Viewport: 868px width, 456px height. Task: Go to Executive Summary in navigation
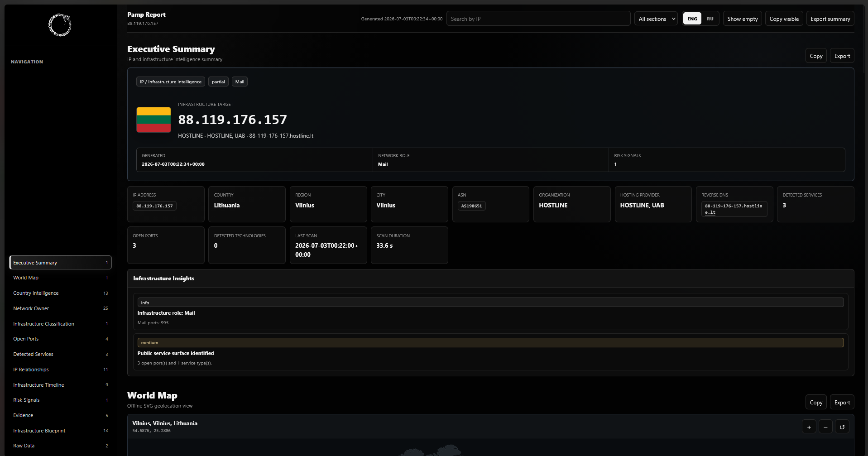[x=60, y=263]
